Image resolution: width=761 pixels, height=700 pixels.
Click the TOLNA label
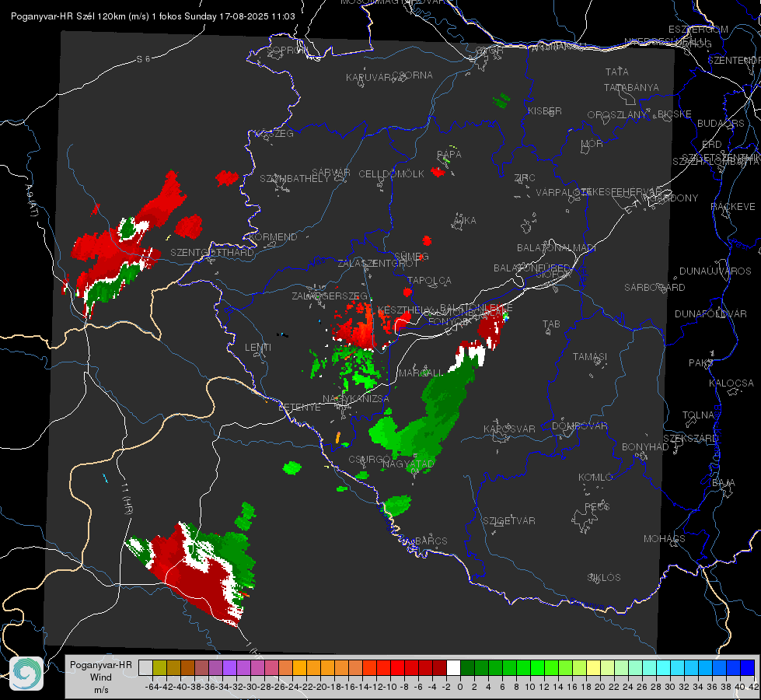(698, 415)
